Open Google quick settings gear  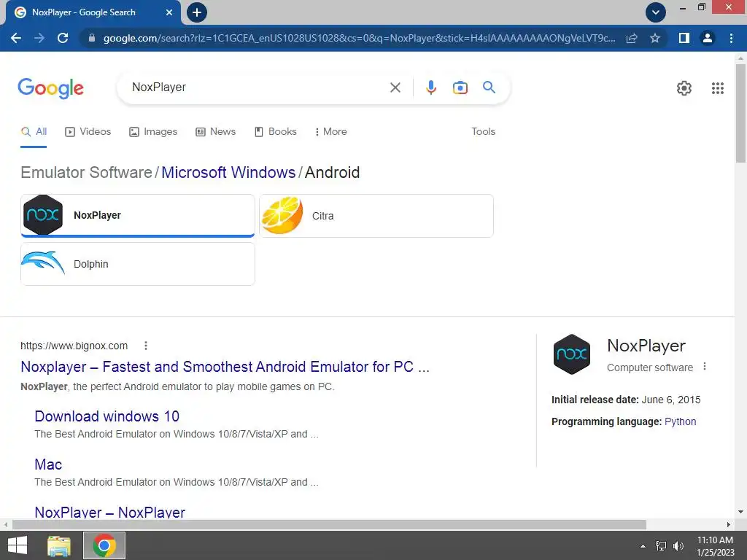684,88
